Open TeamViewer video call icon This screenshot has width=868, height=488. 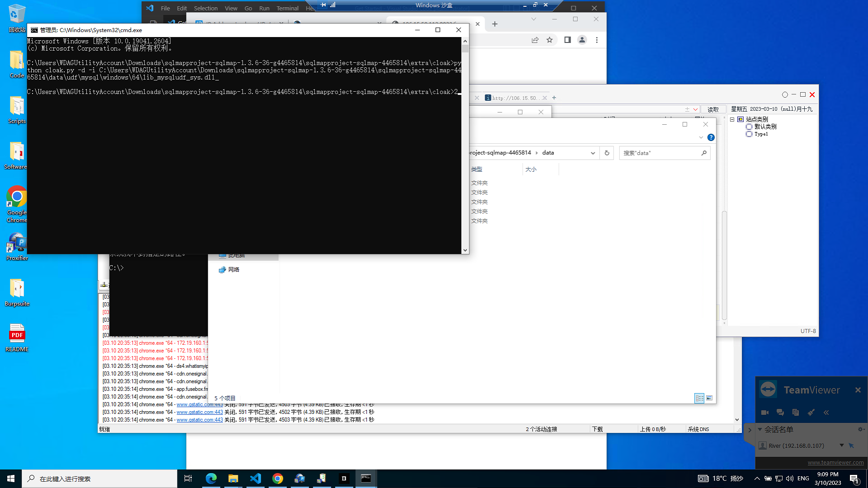[765, 412]
